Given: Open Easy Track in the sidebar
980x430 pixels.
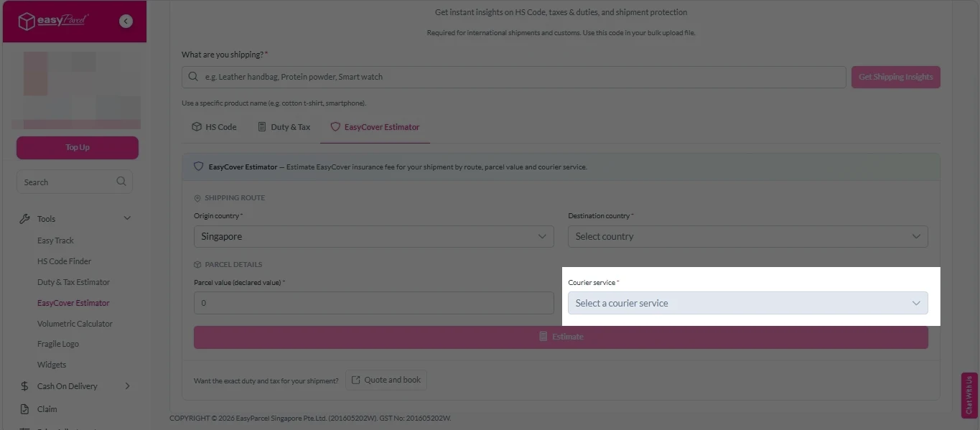Looking at the screenshot, I should coord(55,240).
